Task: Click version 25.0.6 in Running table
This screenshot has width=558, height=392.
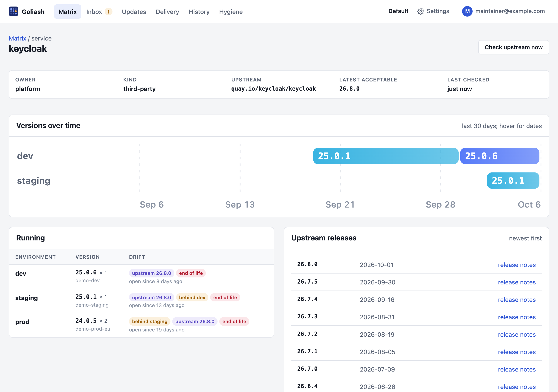Action: click(86, 272)
